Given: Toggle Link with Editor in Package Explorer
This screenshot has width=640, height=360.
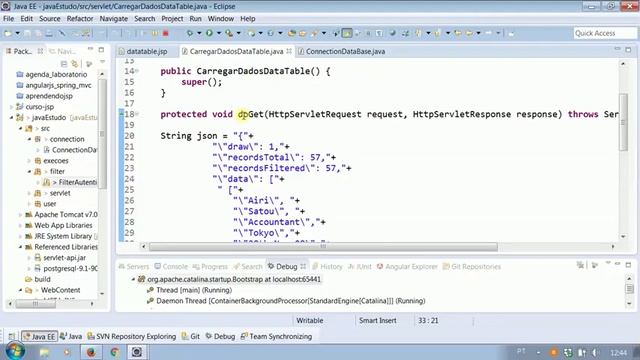Looking at the screenshot, I should [x=75, y=64].
